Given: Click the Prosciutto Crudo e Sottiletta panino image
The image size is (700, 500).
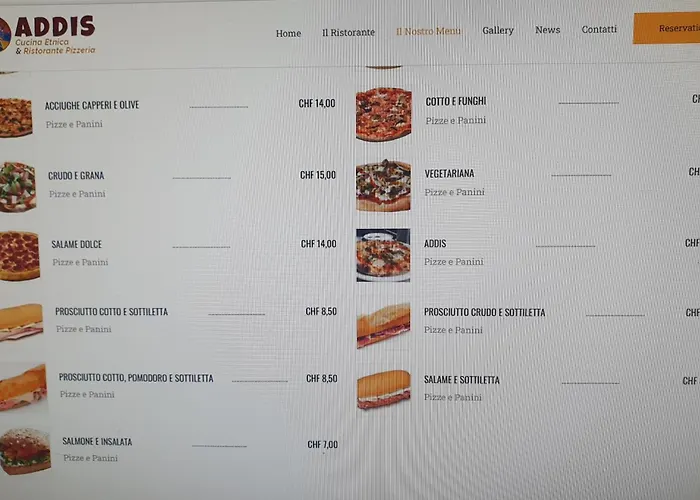Looking at the screenshot, I should click(x=383, y=325).
